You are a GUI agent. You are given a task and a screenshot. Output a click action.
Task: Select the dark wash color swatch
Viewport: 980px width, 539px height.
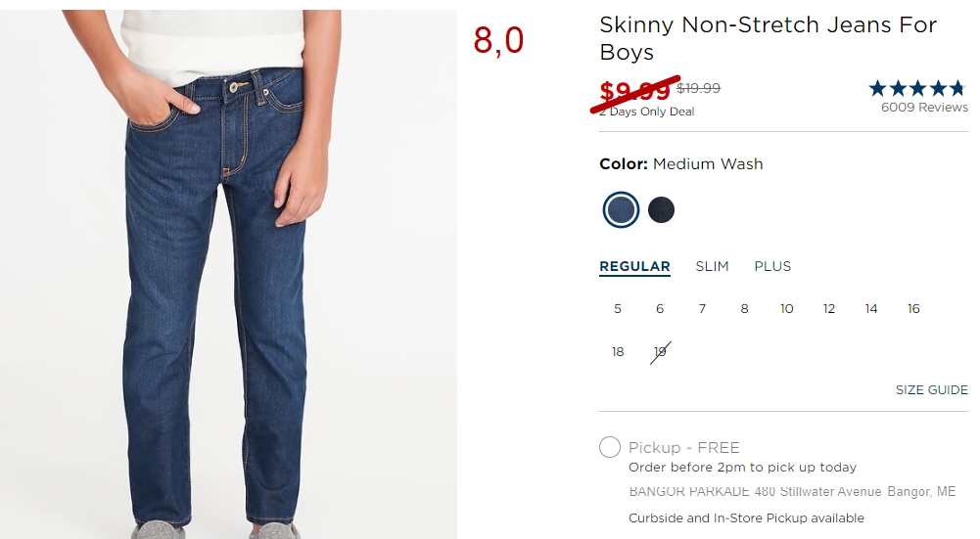pyautogui.click(x=661, y=210)
